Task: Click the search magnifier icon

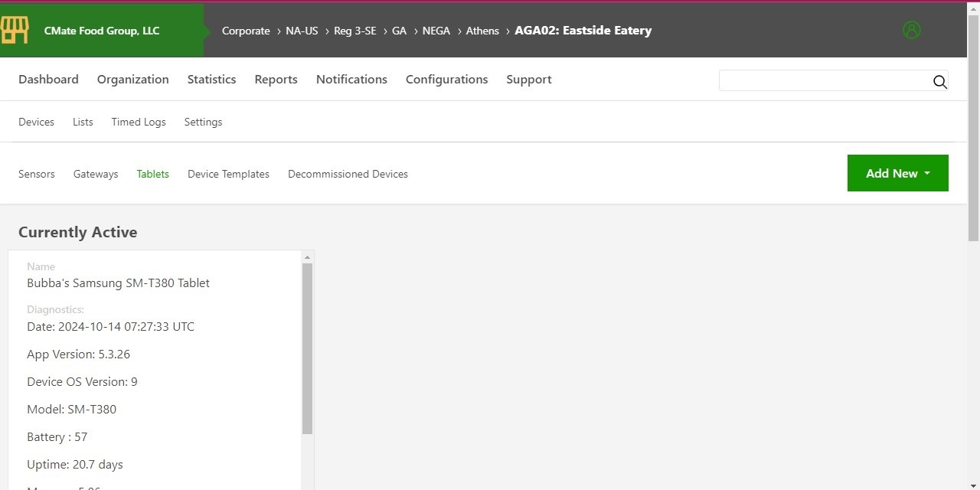Action: point(939,82)
